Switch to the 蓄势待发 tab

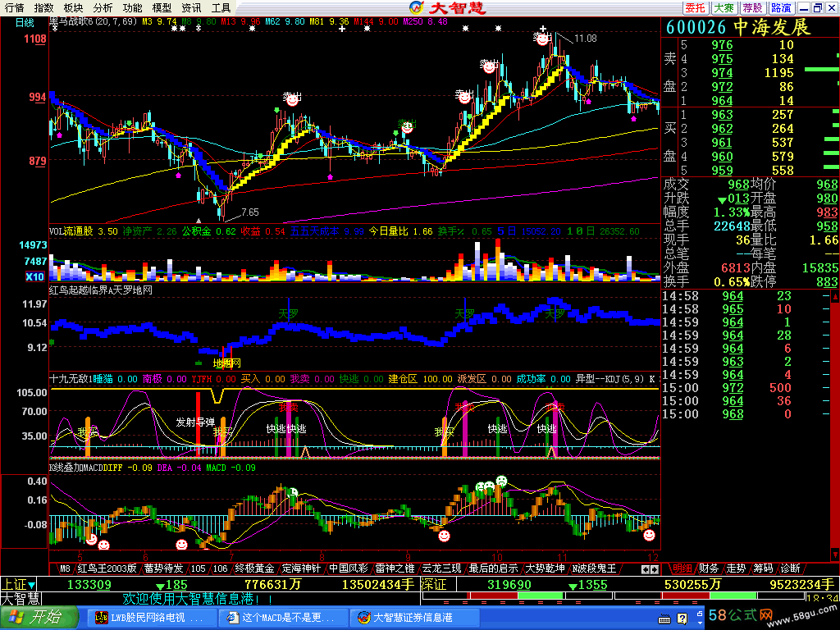pyautogui.click(x=164, y=568)
